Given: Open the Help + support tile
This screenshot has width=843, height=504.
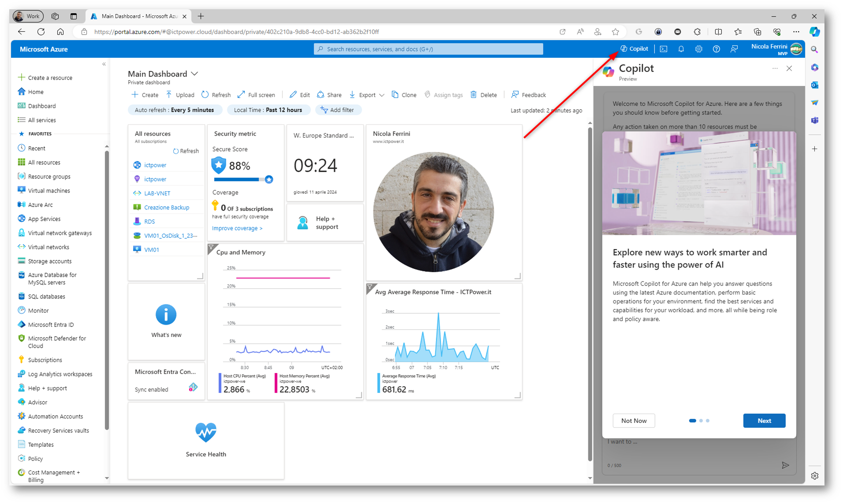Looking at the screenshot, I should point(325,222).
